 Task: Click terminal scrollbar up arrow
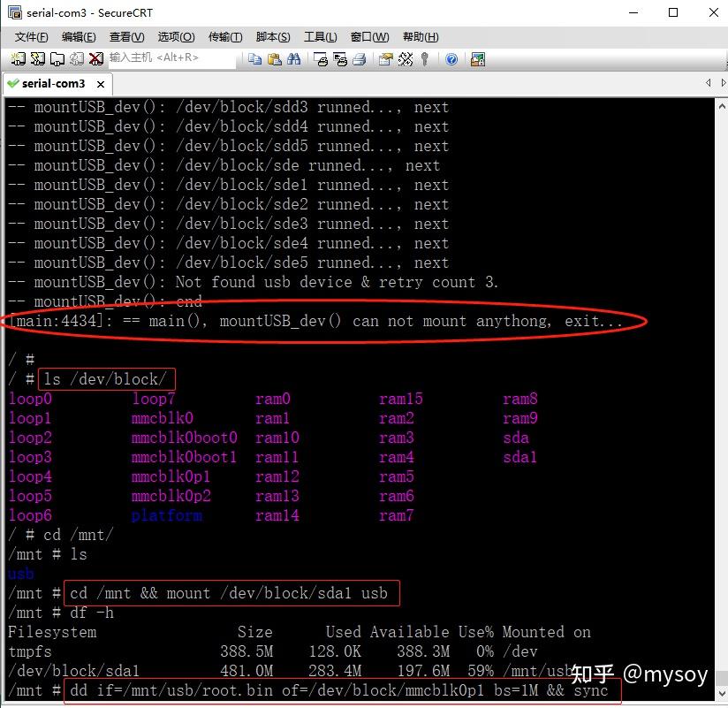[722, 106]
